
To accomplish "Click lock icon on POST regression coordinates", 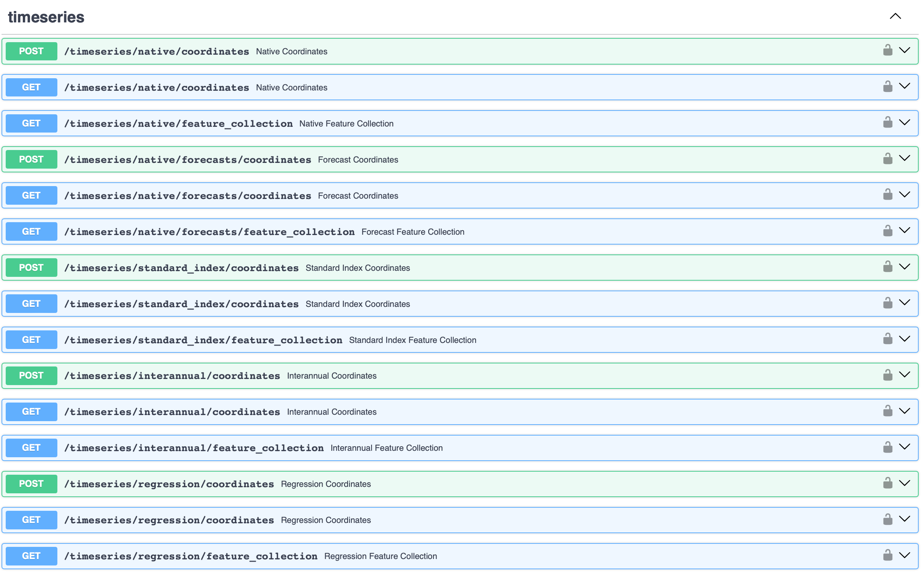I will (x=887, y=483).
